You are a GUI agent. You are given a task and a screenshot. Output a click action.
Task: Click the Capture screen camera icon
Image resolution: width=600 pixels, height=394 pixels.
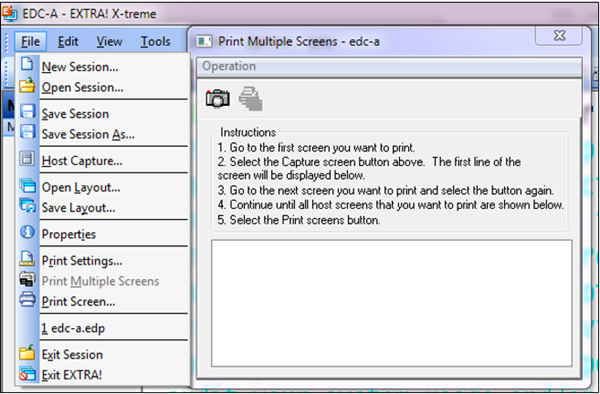(218, 98)
